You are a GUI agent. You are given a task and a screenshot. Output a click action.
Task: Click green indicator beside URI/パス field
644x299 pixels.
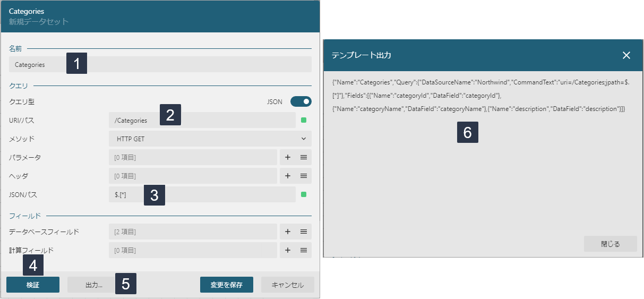coord(304,120)
